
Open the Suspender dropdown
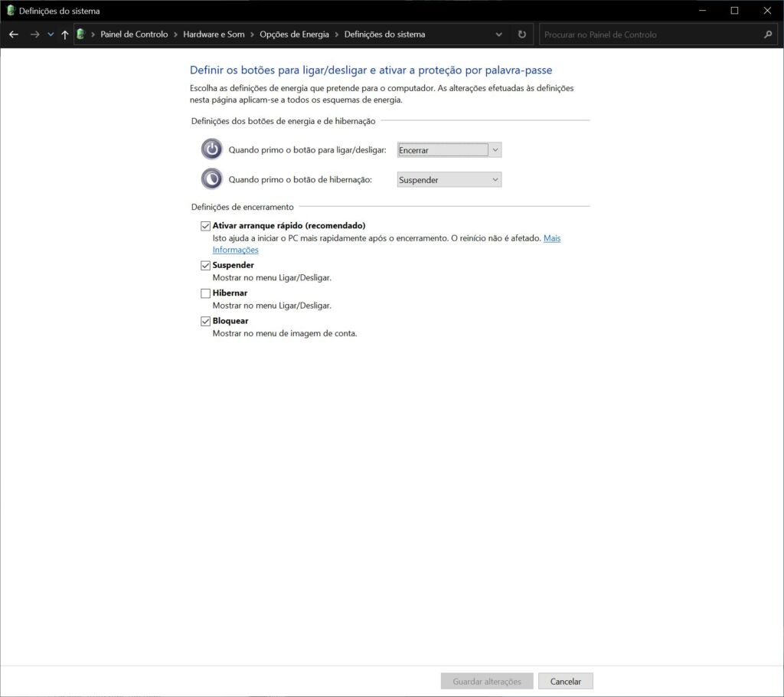click(494, 178)
